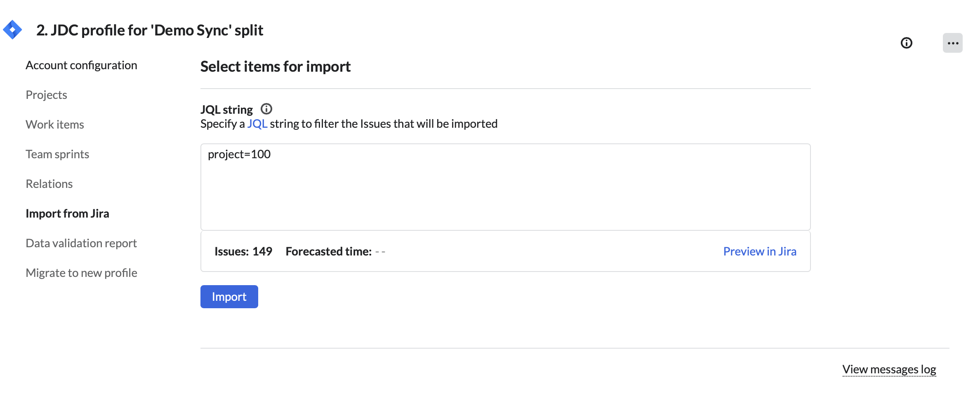Screen dimensions: 980x403
Task: Click the Jira diamond logo icon
Action: (12, 30)
